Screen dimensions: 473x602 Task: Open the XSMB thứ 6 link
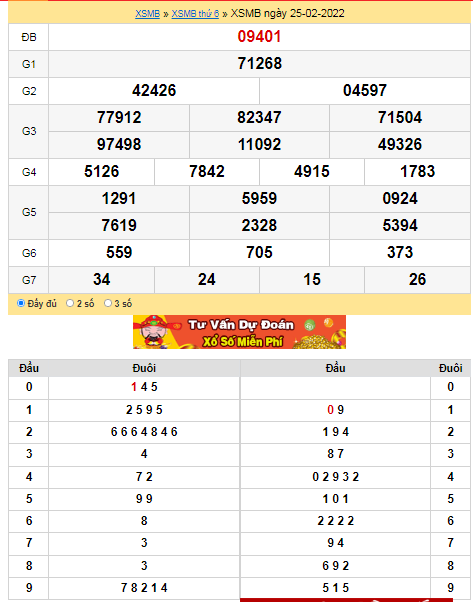[195, 14]
